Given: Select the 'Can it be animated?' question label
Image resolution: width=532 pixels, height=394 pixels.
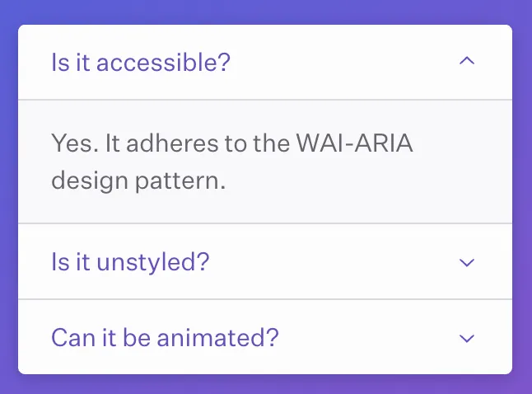Looking at the screenshot, I should 165,338.
